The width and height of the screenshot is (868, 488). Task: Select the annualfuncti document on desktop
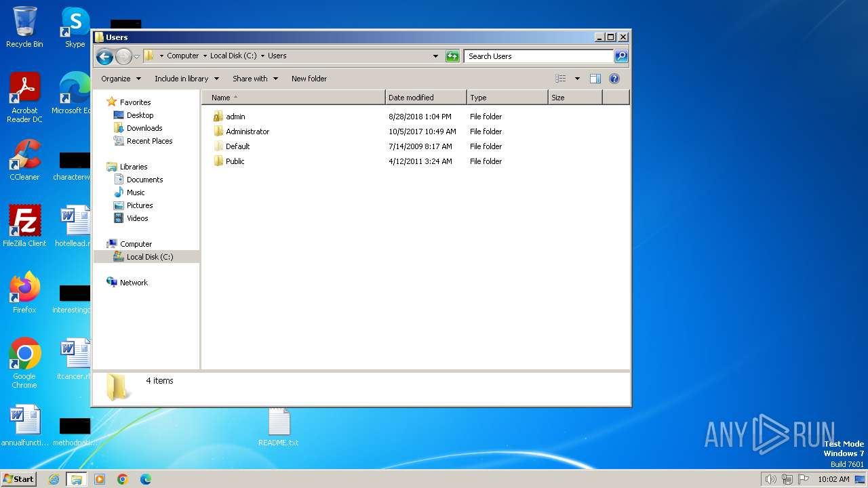point(25,426)
